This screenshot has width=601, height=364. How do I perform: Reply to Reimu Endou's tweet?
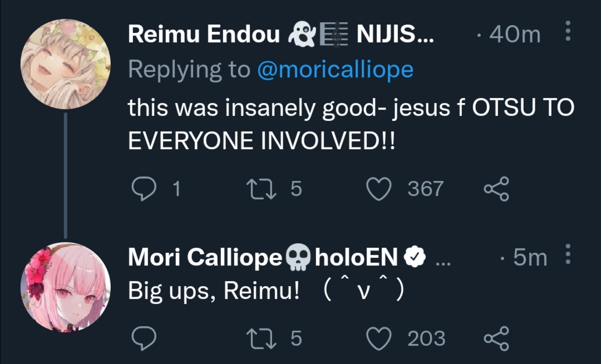pyautogui.click(x=143, y=189)
